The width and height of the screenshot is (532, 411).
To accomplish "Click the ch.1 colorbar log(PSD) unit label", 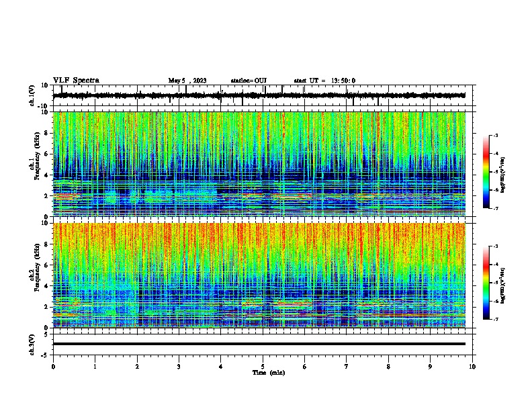I will 502,175.
